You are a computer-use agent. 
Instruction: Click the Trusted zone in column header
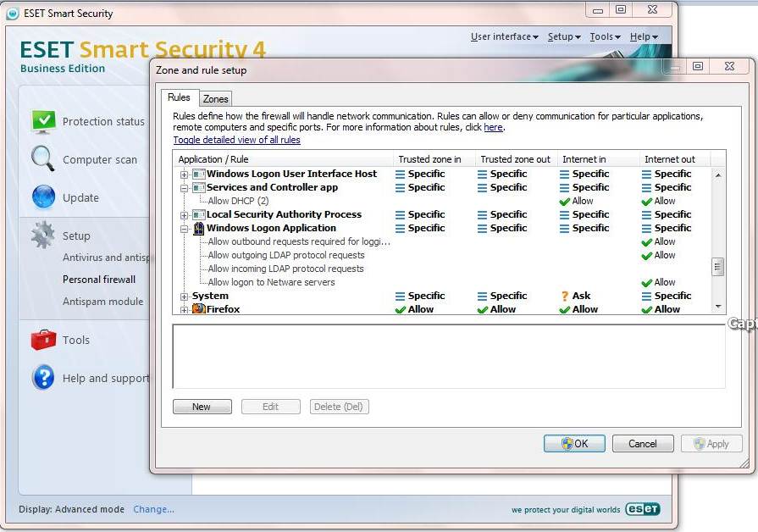tap(434, 159)
